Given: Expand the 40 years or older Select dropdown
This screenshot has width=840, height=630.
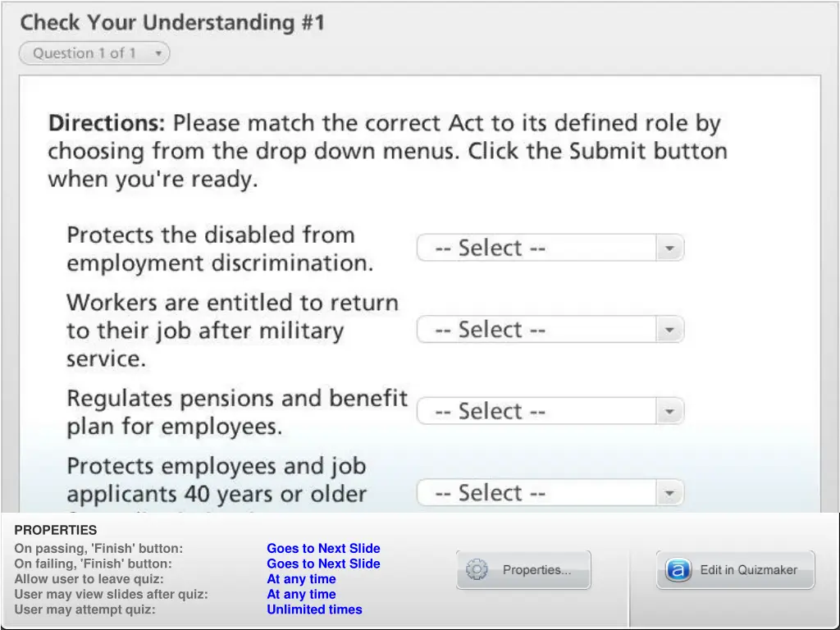Looking at the screenshot, I should coord(550,492).
